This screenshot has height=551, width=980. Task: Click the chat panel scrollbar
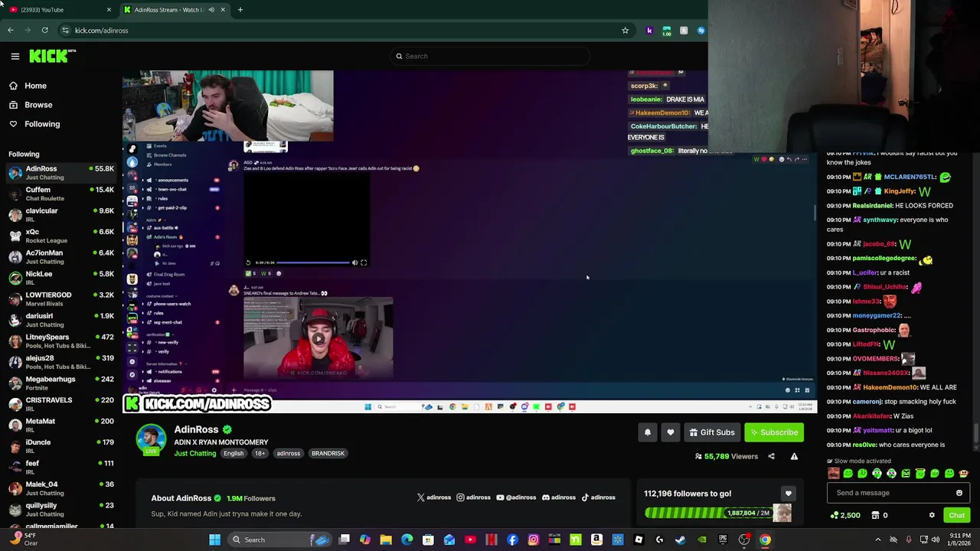[975, 433]
